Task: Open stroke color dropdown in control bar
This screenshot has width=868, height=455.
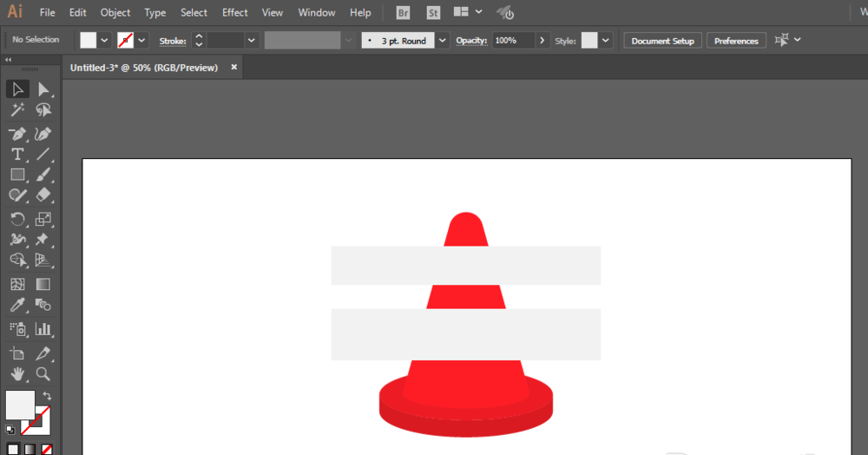Action: [x=141, y=41]
